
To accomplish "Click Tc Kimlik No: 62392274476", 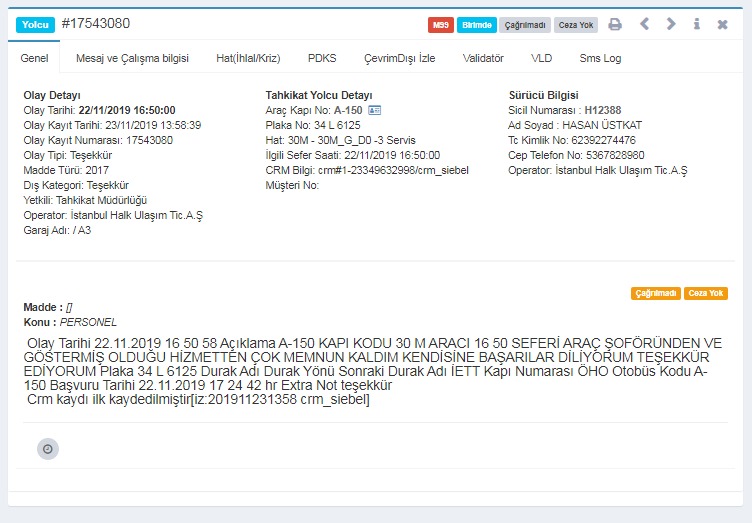I will pyautogui.click(x=572, y=140).
